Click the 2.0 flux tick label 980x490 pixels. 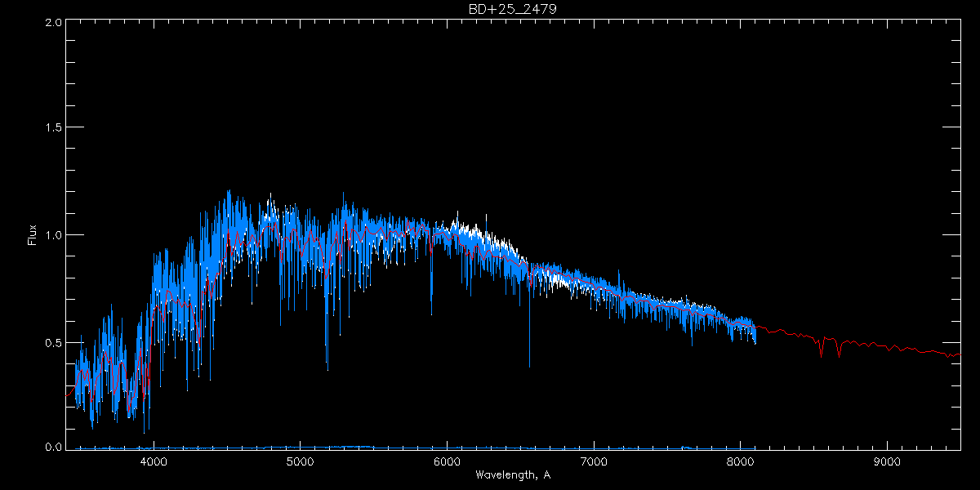[x=54, y=23]
